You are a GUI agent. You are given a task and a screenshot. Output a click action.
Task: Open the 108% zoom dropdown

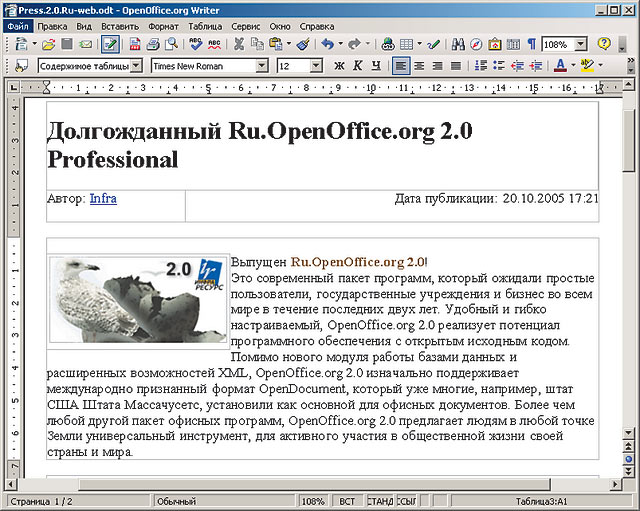[x=580, y=44]
